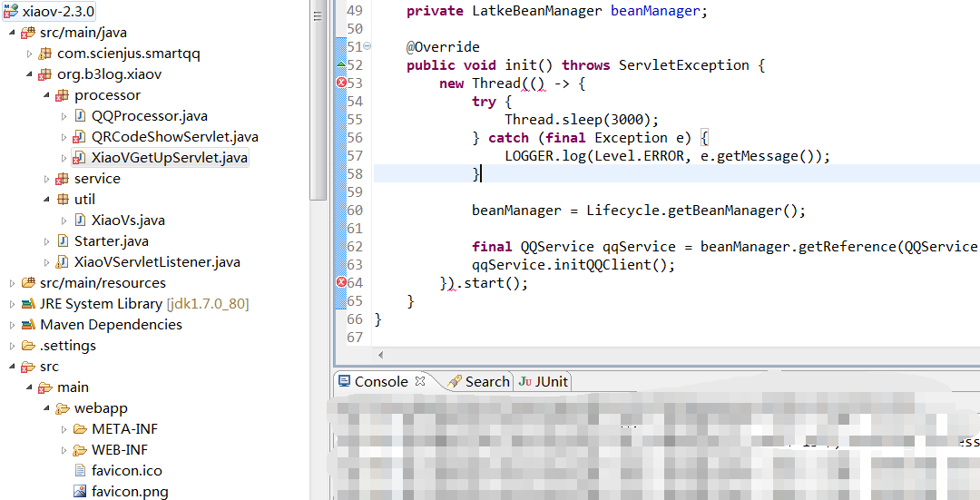Collapse the processor package node
Screen dimensions: 980x500
[x=47, y=95]
